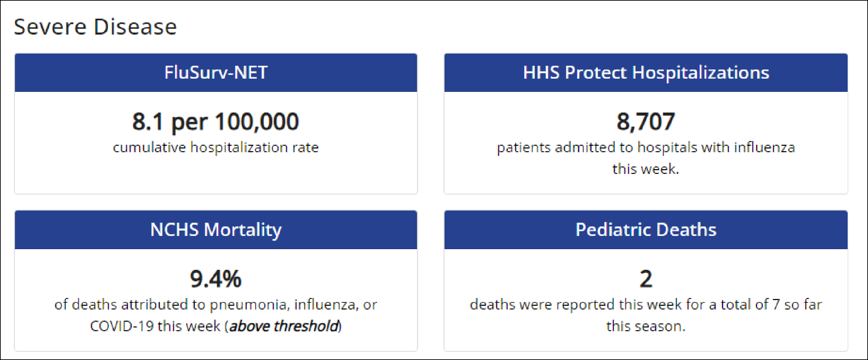The image size is (868, 360).
Task: Click 'deaths were reported this week' line
Action: click(646, 304)
